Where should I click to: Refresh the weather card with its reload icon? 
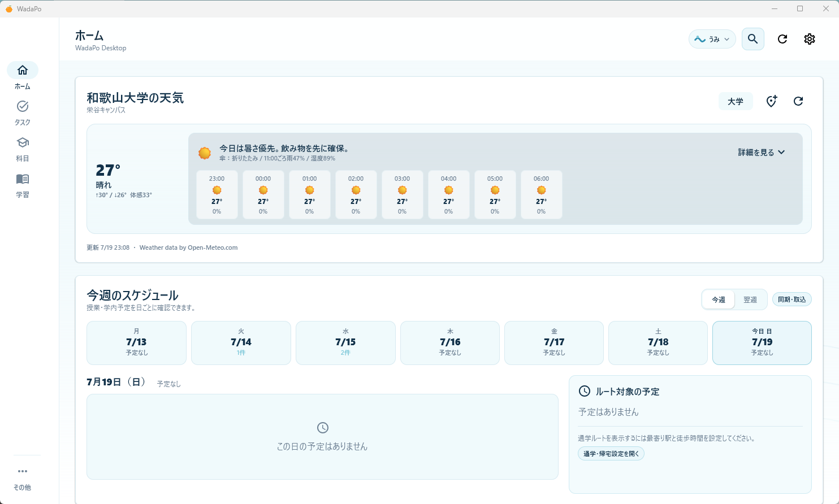[x=798, y=101]
